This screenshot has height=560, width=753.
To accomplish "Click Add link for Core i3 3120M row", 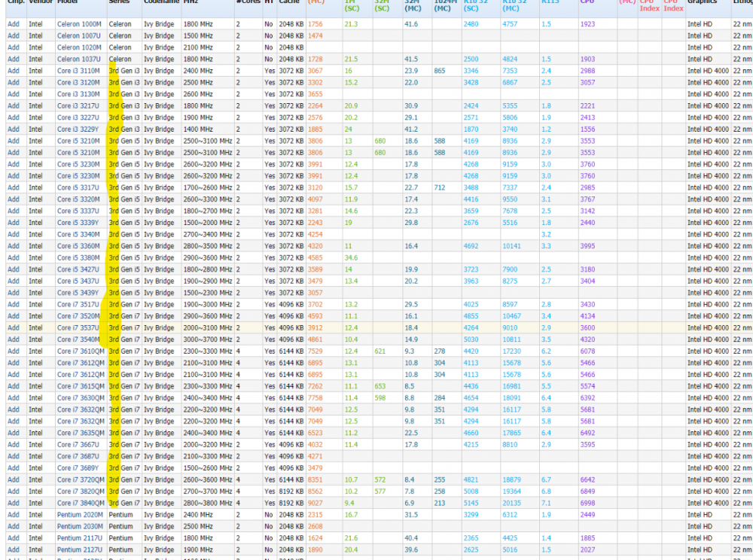I will coord(14,83).
